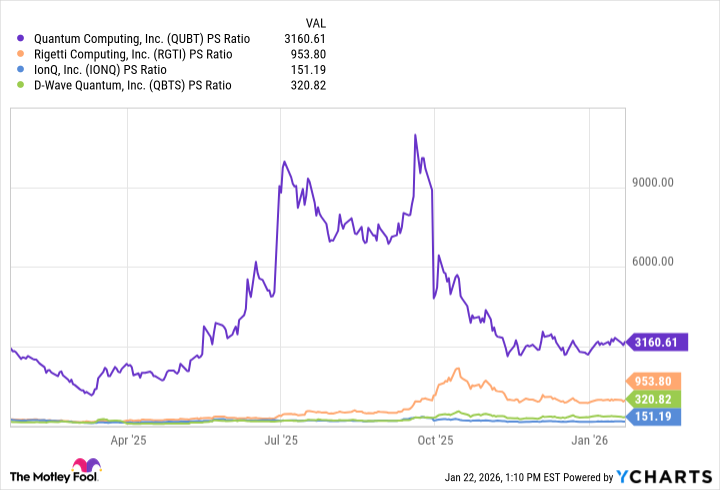Click the Jan '26 x-axis label
Image resolution: width=720 pixels, height=490 pixels.
(589, 440)
